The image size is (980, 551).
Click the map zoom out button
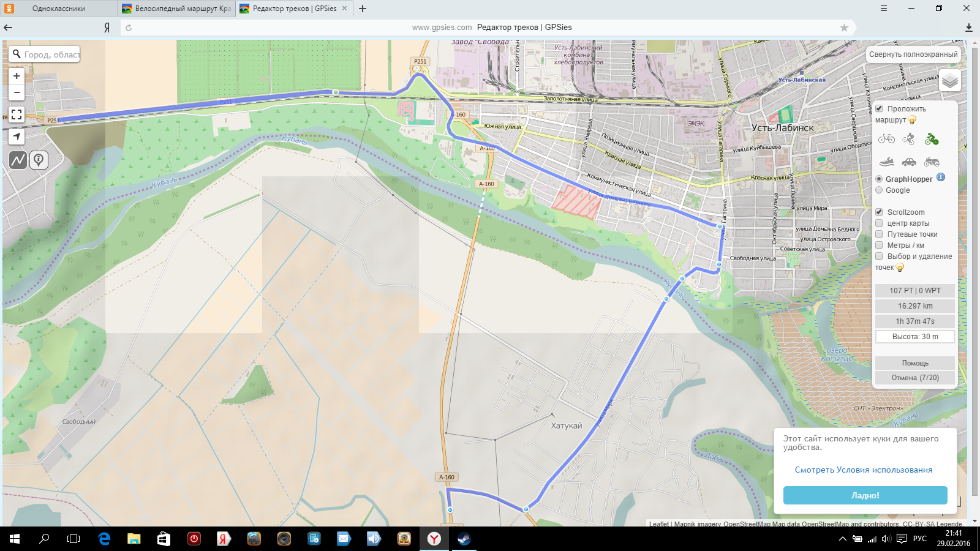(17, 92)
